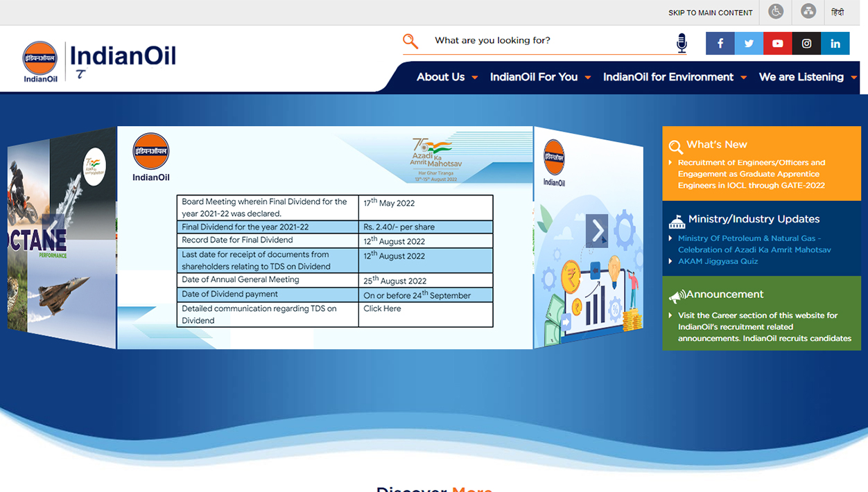Expand We are Listening dropdown arrow
The width and height of the screenshot is (868, 492).
pyautogui.click(x=853, y=78)
